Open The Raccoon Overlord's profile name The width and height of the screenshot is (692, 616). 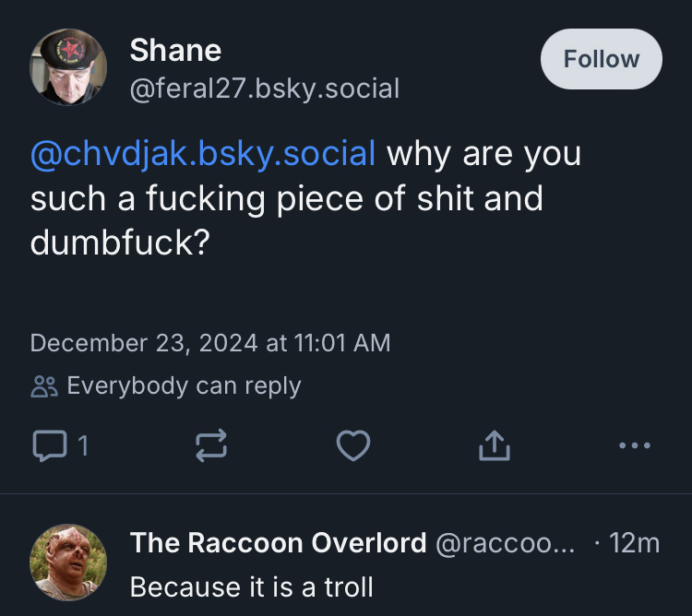click(278, 543)
